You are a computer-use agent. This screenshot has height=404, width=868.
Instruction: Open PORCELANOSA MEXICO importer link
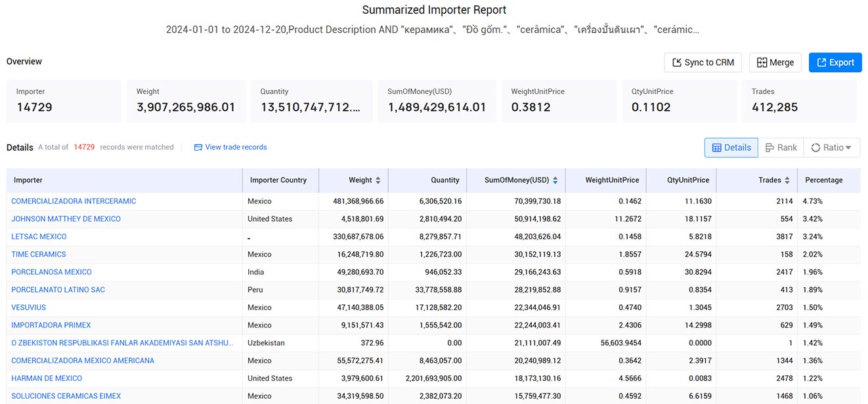(x=51, y=272)
